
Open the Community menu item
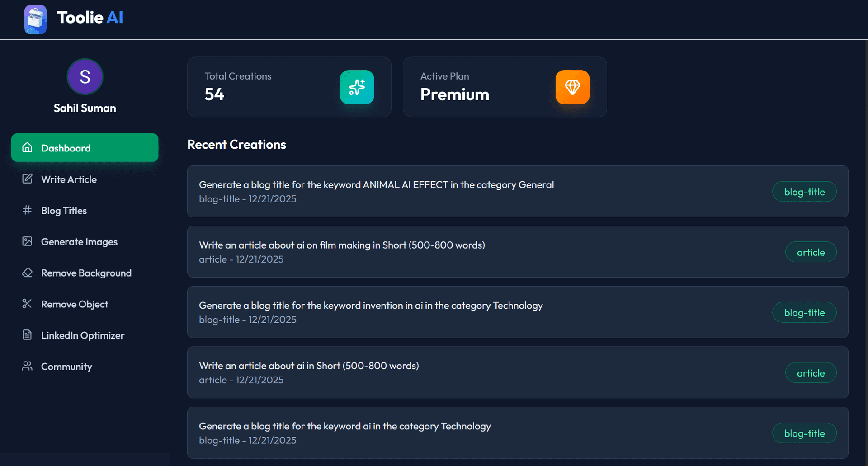tap(66, 367)
